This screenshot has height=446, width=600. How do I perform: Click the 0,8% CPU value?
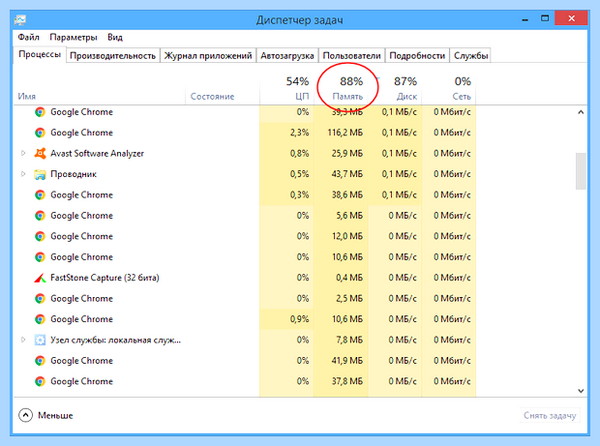[x=299, y=153]
